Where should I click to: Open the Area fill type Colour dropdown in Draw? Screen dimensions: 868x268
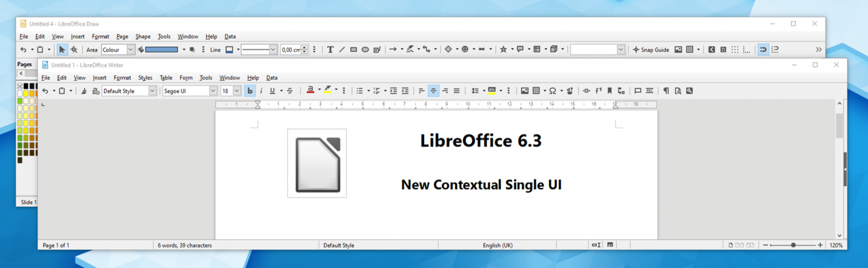tap(131, 49)
